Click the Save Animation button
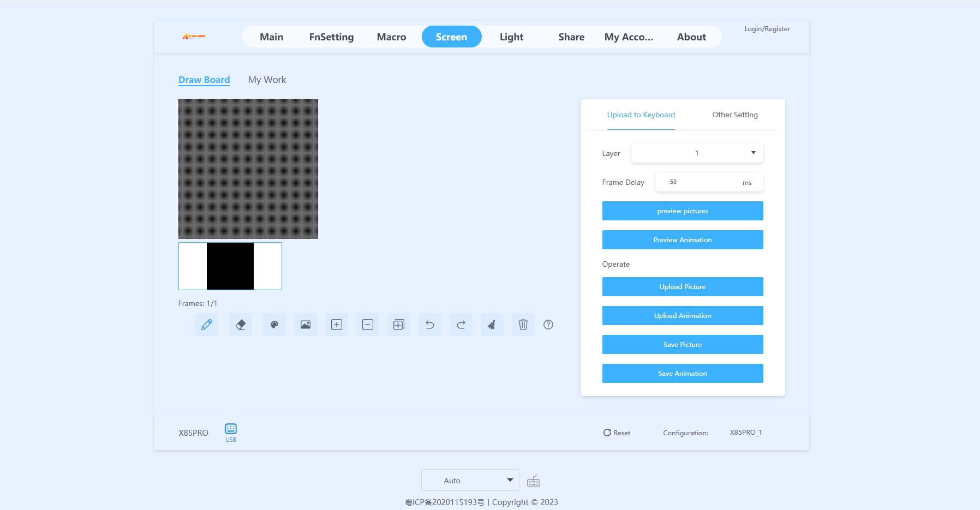This screenshot has height=510, width=980. click(x=683, y=373)
